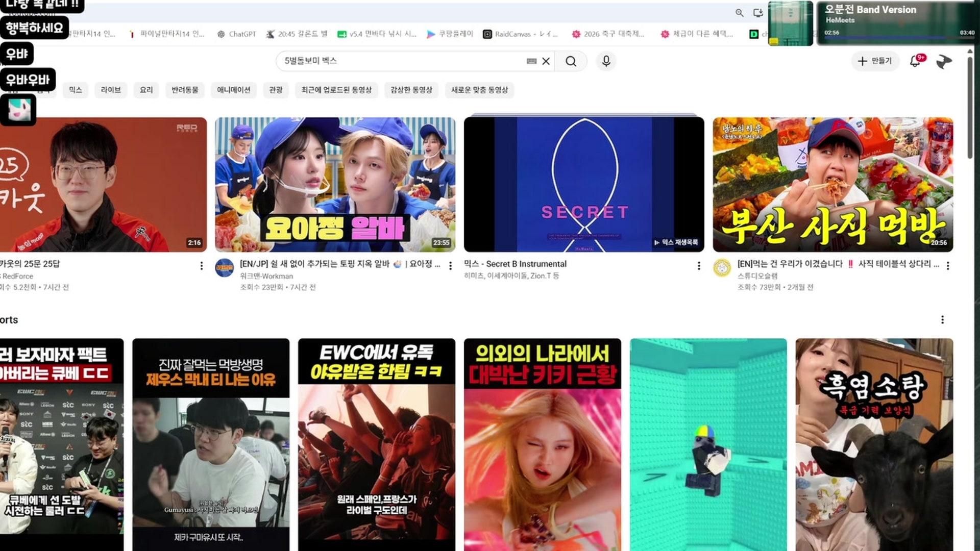Open the 20:45 갈론드 벨 bookmark

pos(297,34)
